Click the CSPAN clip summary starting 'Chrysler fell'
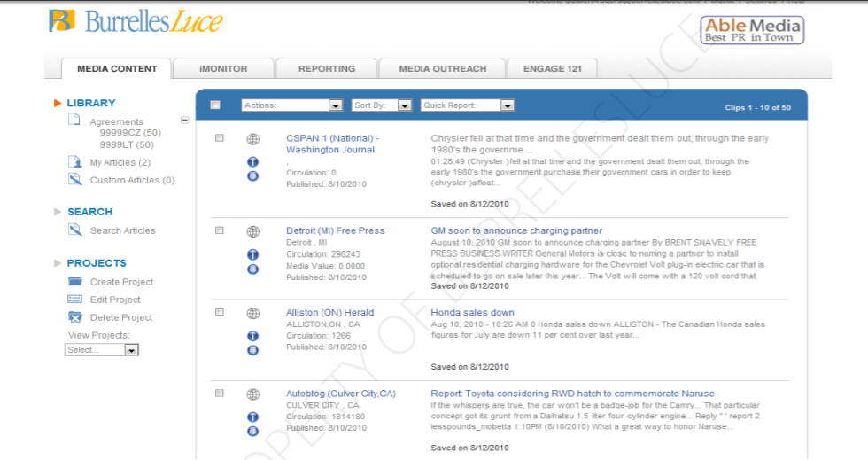868x460 pixels. (x=600, y=144)
